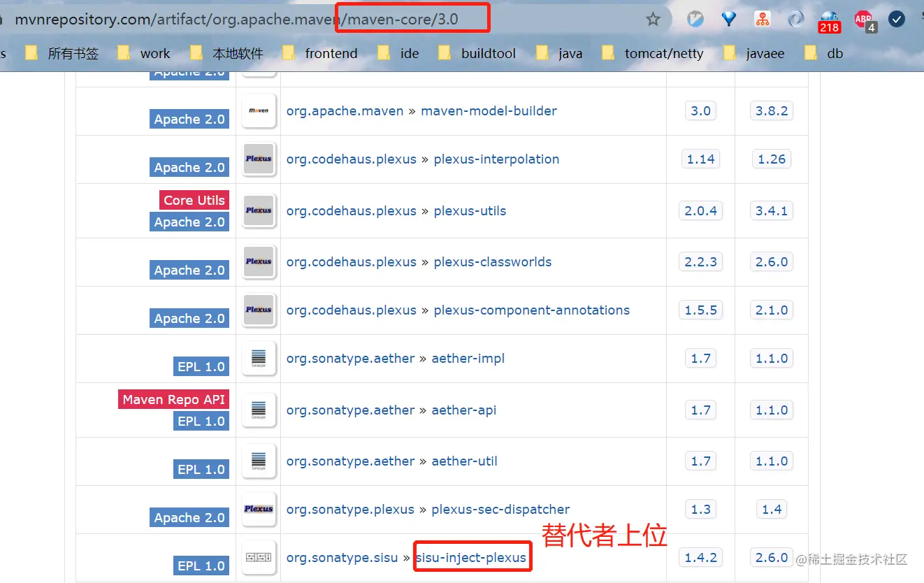Open version 2.2.3 of plexus-classworlds

pos(700,261)
